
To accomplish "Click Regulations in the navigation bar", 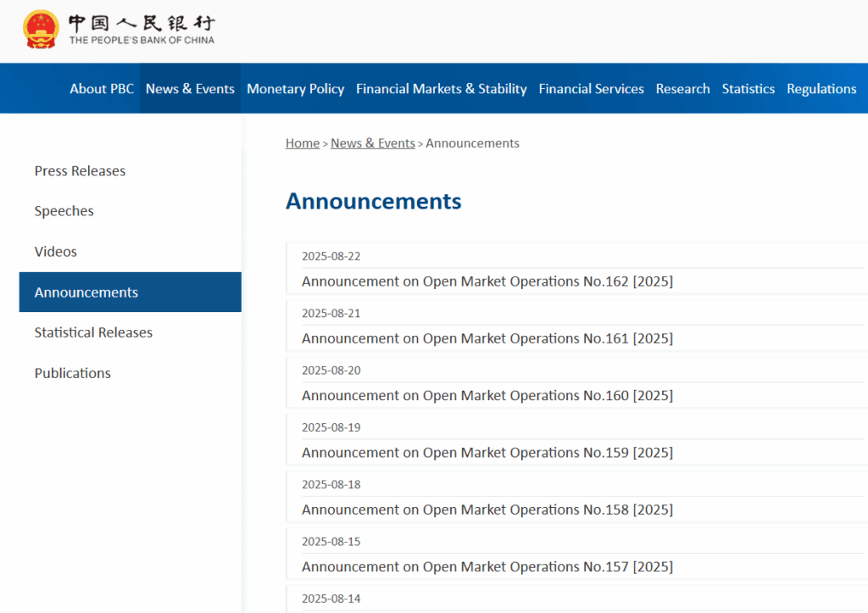I will coord(821,88).
